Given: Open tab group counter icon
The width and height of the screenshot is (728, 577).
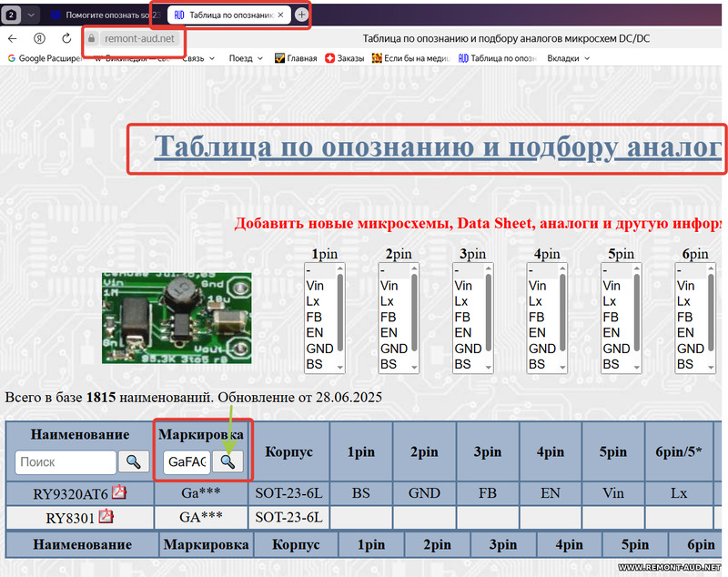Looking at the screenshot, I should pyautogui.click(x=11, y=15).
